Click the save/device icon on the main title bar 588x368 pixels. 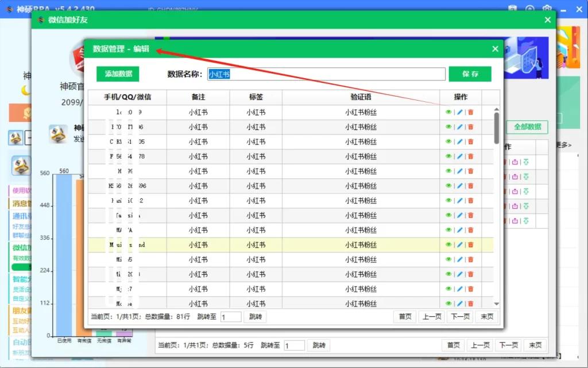pyautogui.click(x=514, y=8)
